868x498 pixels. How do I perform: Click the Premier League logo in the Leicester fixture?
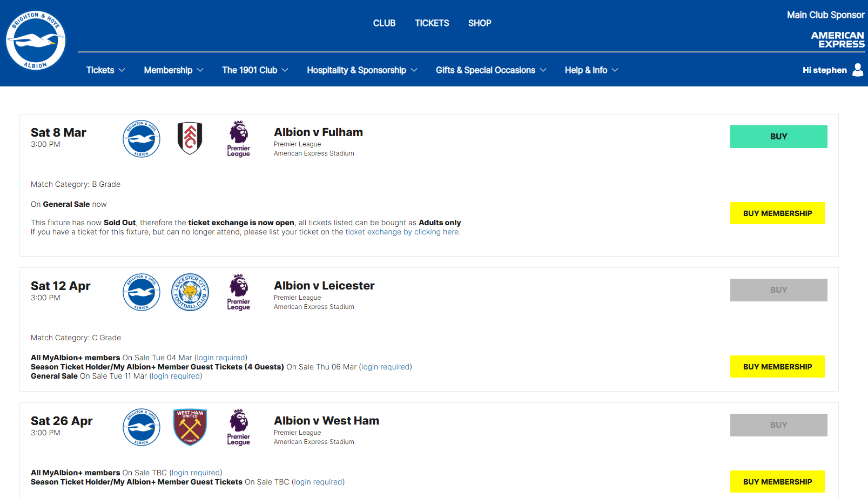coord(238,292)
